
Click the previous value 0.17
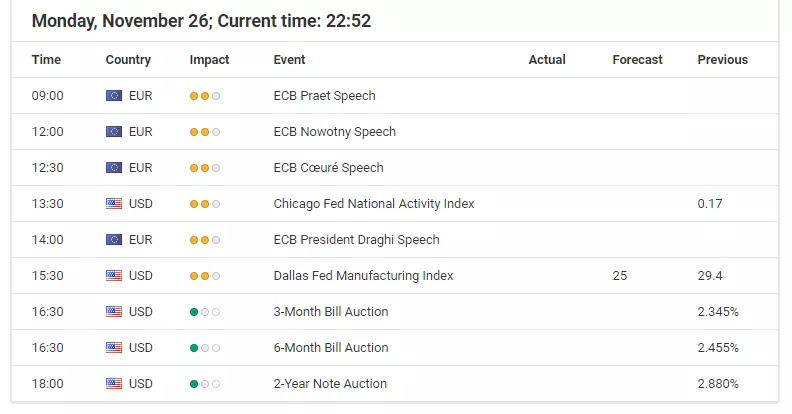tap(710, 203)
